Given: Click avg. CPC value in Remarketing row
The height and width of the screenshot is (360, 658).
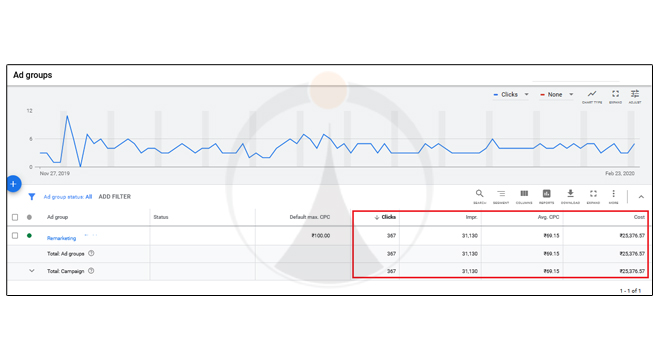Looking at the screenshot, I should click(551, 236).
